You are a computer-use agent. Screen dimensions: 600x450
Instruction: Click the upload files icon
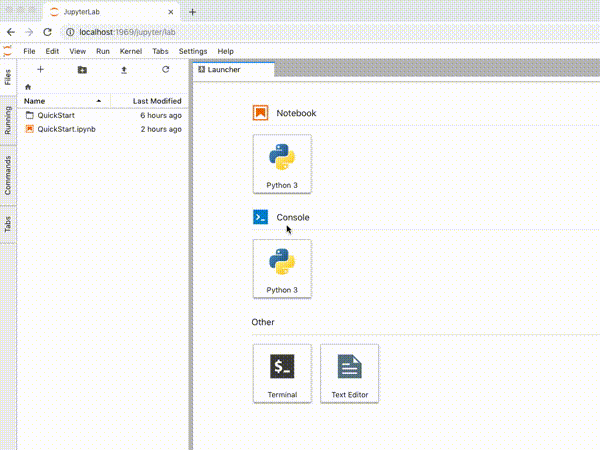[124, 70]
